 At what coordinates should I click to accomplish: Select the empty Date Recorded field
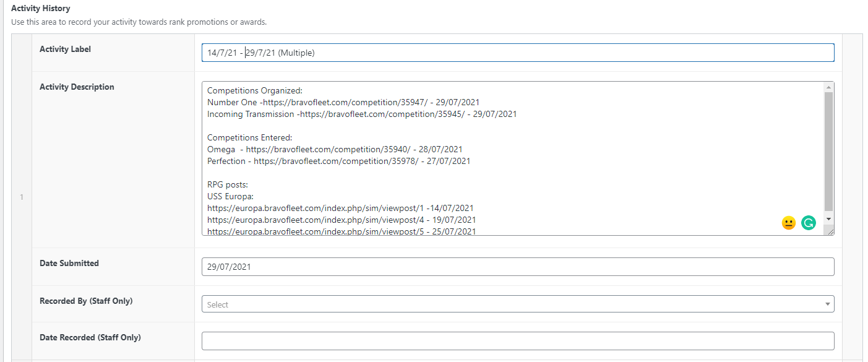517,341
